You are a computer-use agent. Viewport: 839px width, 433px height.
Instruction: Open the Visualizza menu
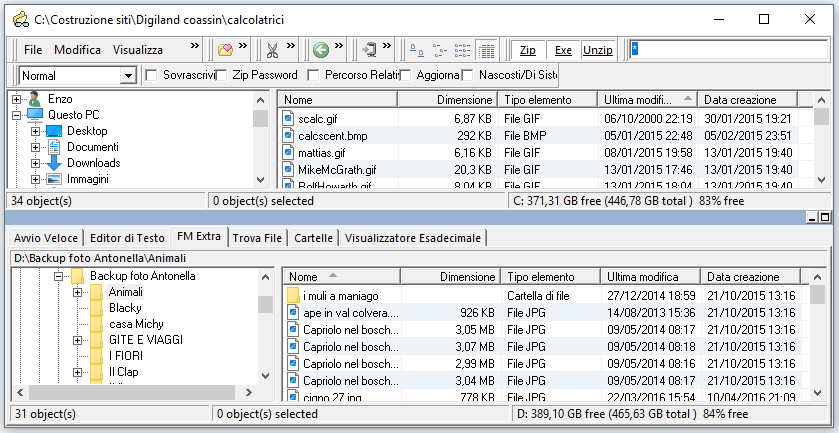coord(138,50)
